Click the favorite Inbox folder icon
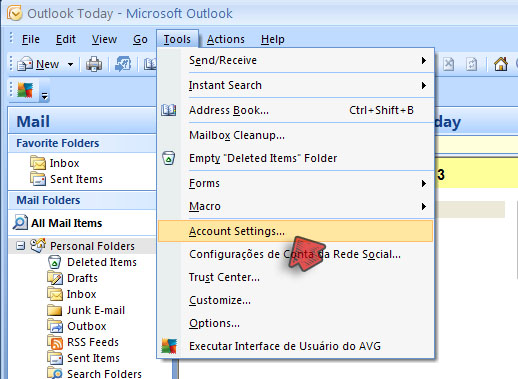The image size is (518, 379). (38, 163)
